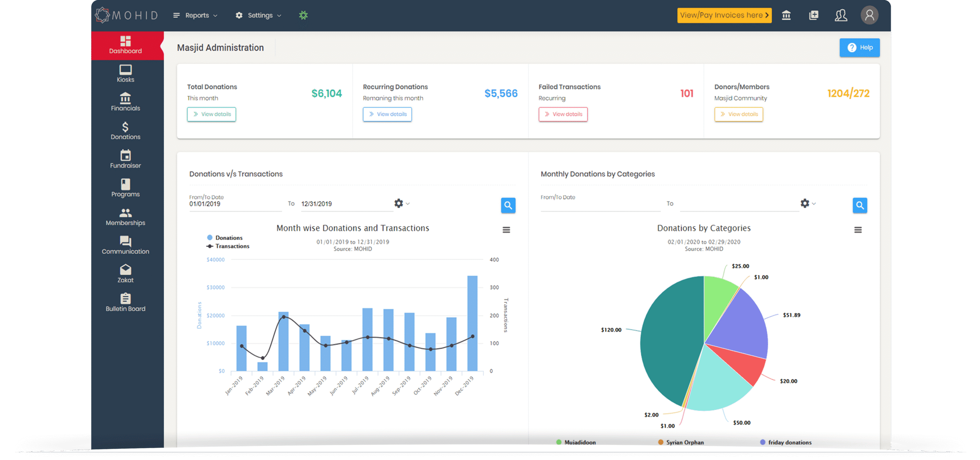
Task: Open hamburger menu of Donations by Categories chart
Action: pos(858,230)
